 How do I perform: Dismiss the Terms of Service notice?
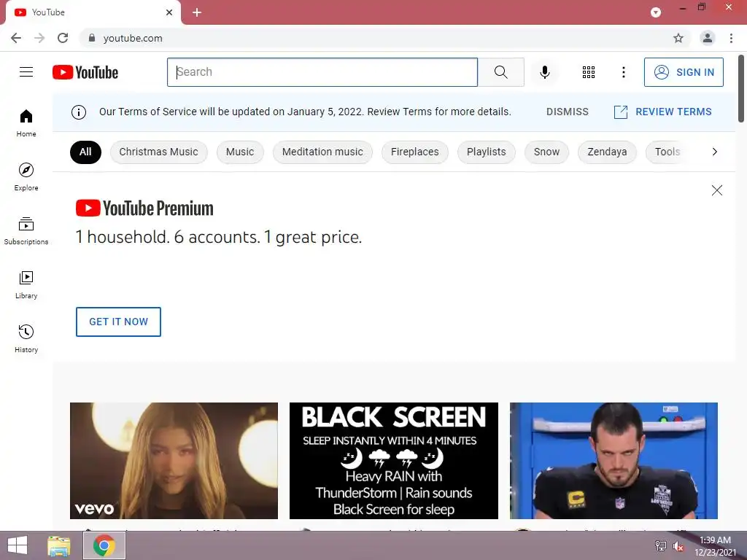[568, 112]
